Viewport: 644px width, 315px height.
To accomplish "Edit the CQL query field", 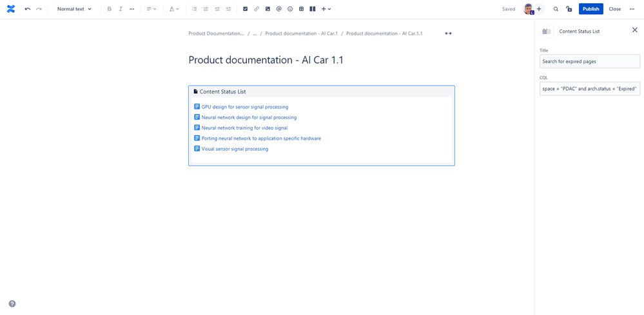I will click(x=590, y=89).
